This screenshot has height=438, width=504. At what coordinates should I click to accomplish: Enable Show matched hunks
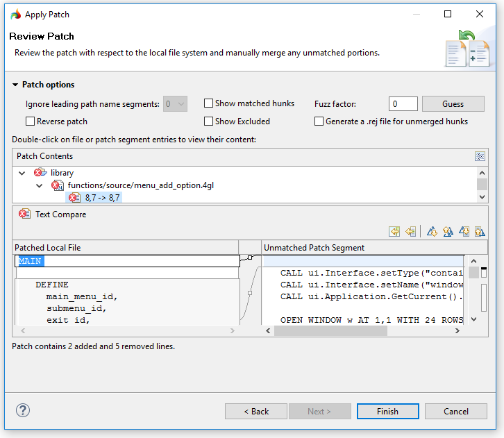coord(208,103)
